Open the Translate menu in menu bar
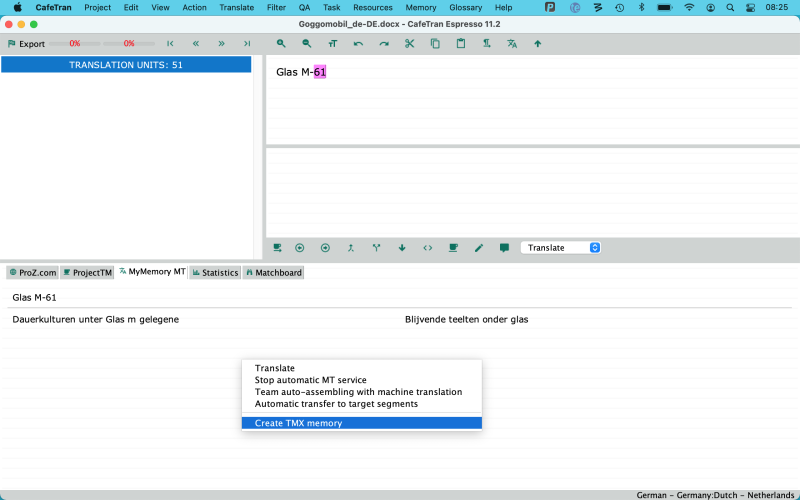The height and width of the screenshot is (500, 800). pos(236,8)
